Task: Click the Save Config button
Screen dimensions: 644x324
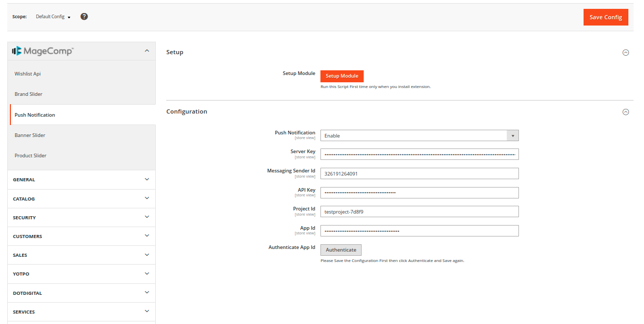Action: tap(605, 17)
